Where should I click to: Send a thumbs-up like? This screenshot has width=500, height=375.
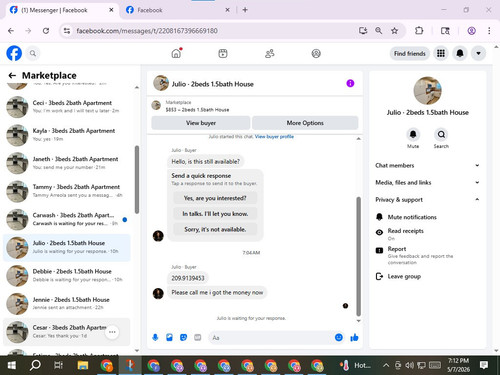pyautogui.click(x=354, y=338)
